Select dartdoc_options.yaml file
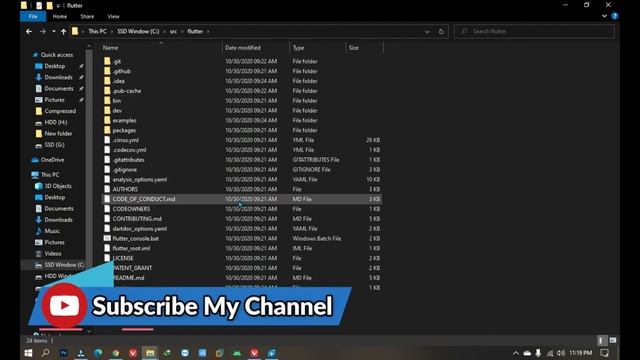Screen dimensions: 640x360 (x=140, y=229)
